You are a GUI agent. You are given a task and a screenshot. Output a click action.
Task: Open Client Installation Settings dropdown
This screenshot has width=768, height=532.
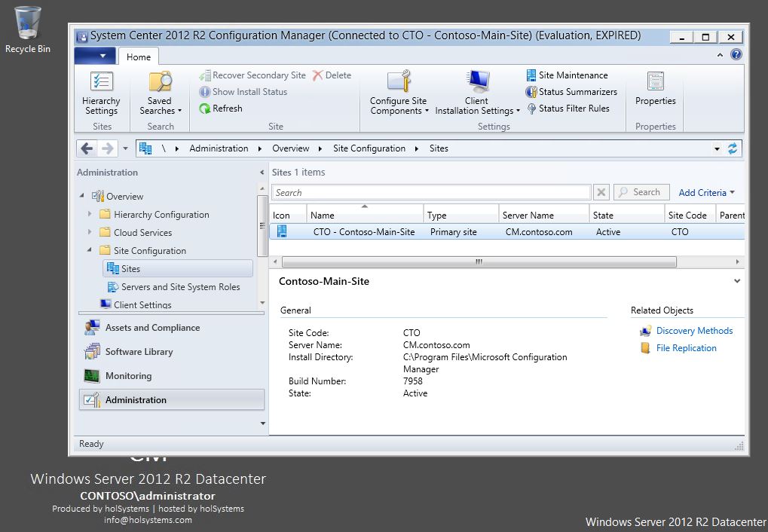[x=477, y=93]
